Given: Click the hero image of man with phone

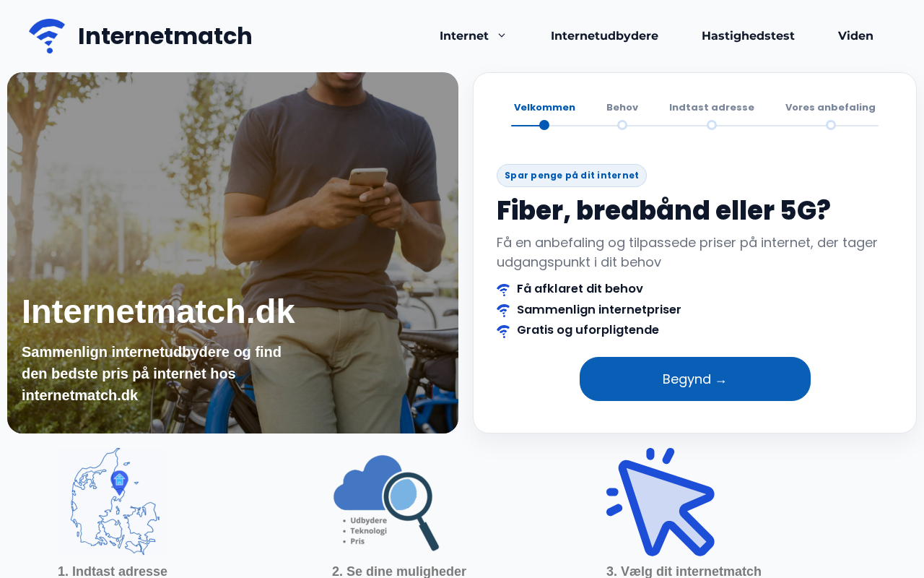Looking at the screenshot, I should [x=232, y=253].
